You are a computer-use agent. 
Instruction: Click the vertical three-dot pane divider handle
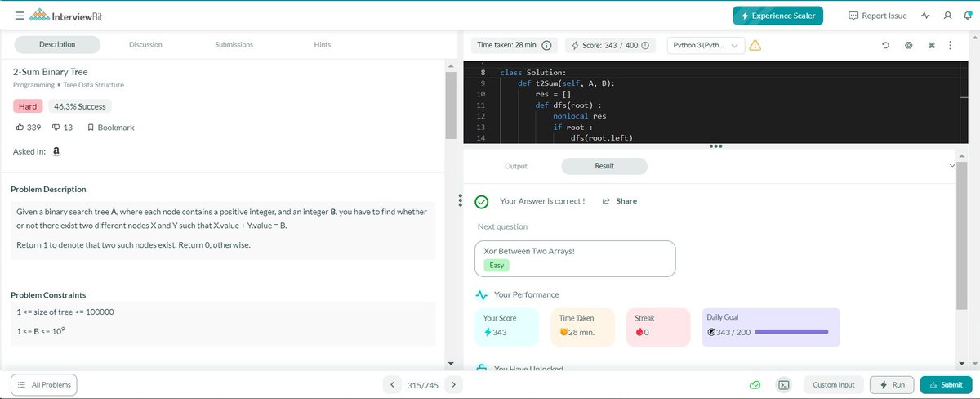click(461, 200)
